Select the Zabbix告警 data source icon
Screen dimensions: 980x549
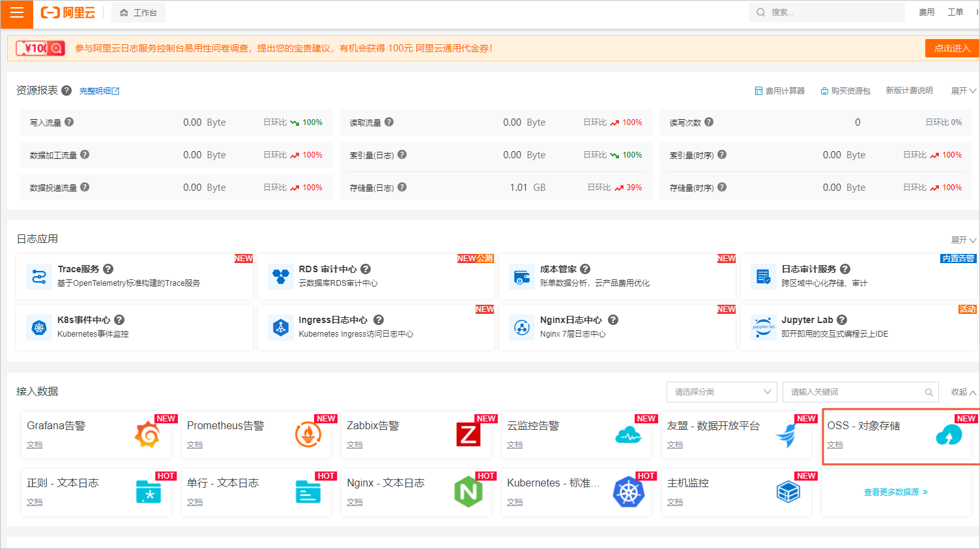[468, 434]
